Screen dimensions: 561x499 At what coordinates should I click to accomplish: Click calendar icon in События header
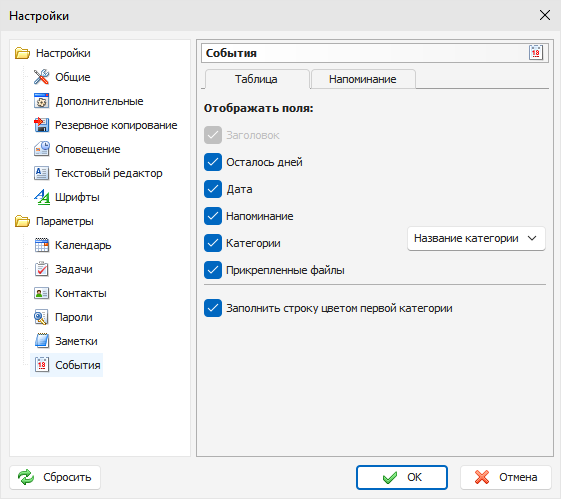(536, 53)
